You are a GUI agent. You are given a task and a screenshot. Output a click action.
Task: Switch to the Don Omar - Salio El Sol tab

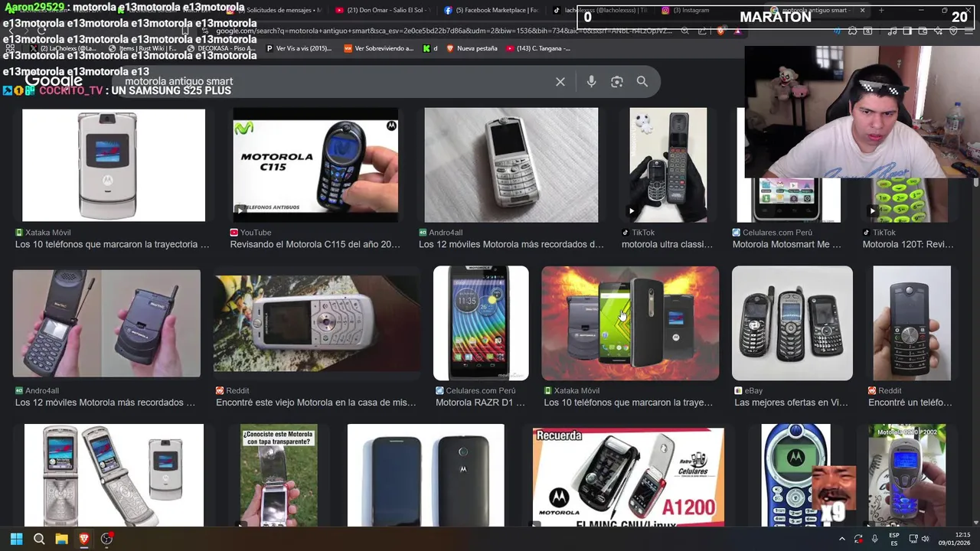[383, 11]
